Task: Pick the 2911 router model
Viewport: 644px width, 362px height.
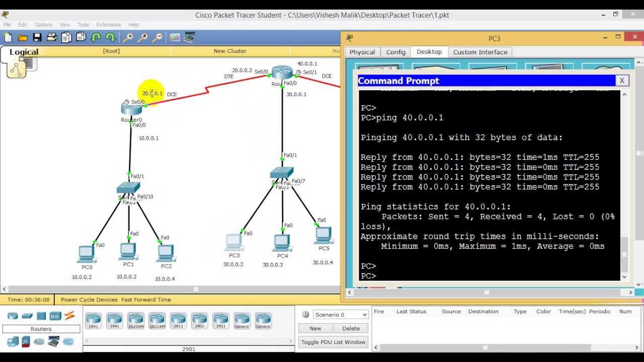Action: click(220, 320)
